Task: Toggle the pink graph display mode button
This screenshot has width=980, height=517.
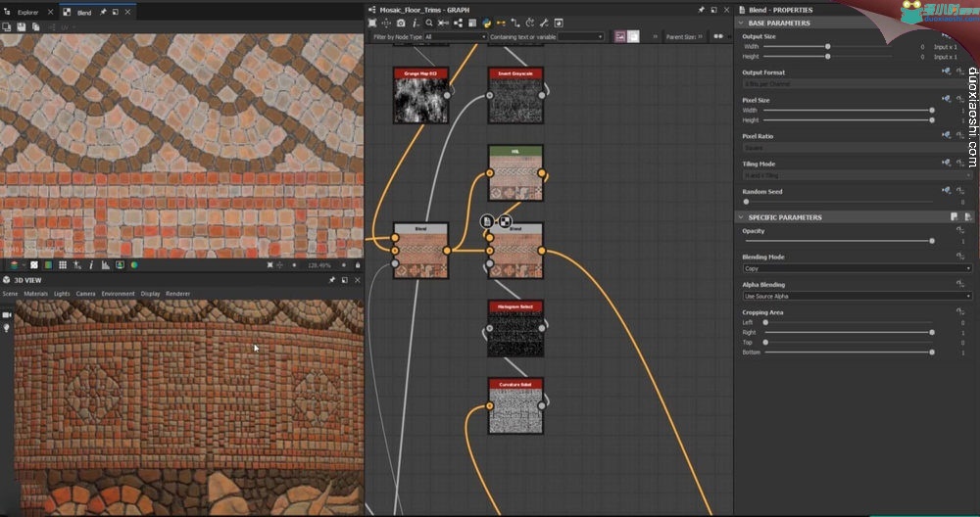Action: pyautogui.click(x=620, y=37)
